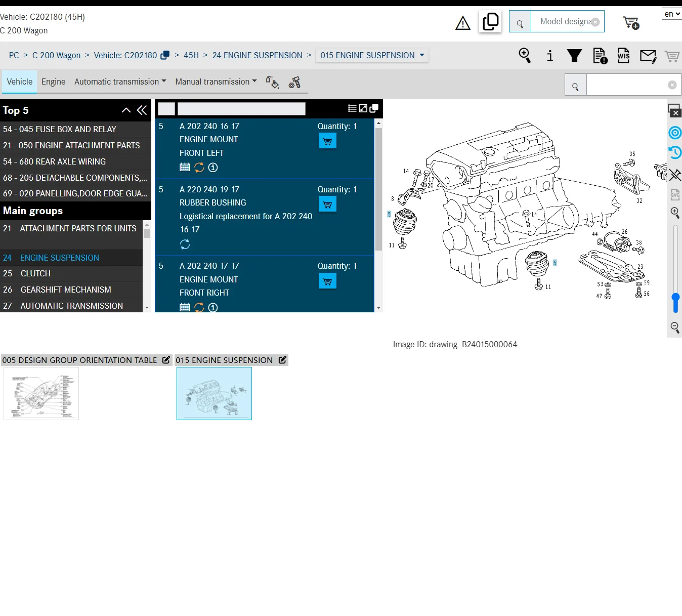Select main group 27 AUTOMATIC TRANSMISSION
Screen dimensions: 682x616
click(71, 306)
